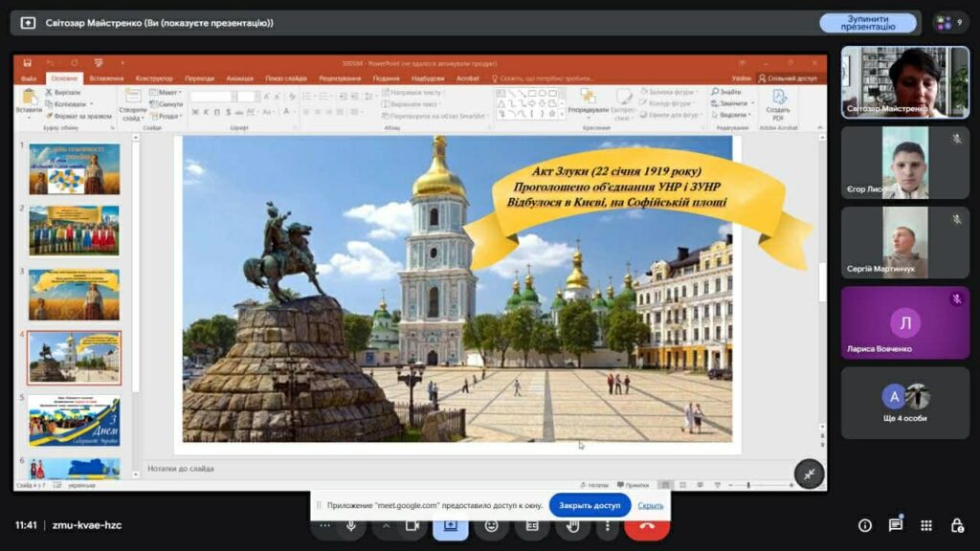The width and height of the screenshot is (980, 551).
Task: Open the three-dot more options menu
Action: point(607,525)
